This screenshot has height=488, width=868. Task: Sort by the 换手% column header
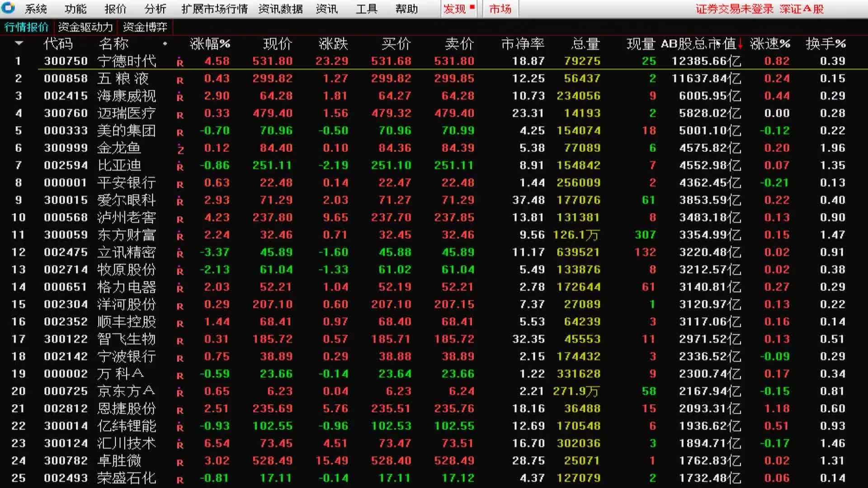pyautogui.click(x=826, y=44)
